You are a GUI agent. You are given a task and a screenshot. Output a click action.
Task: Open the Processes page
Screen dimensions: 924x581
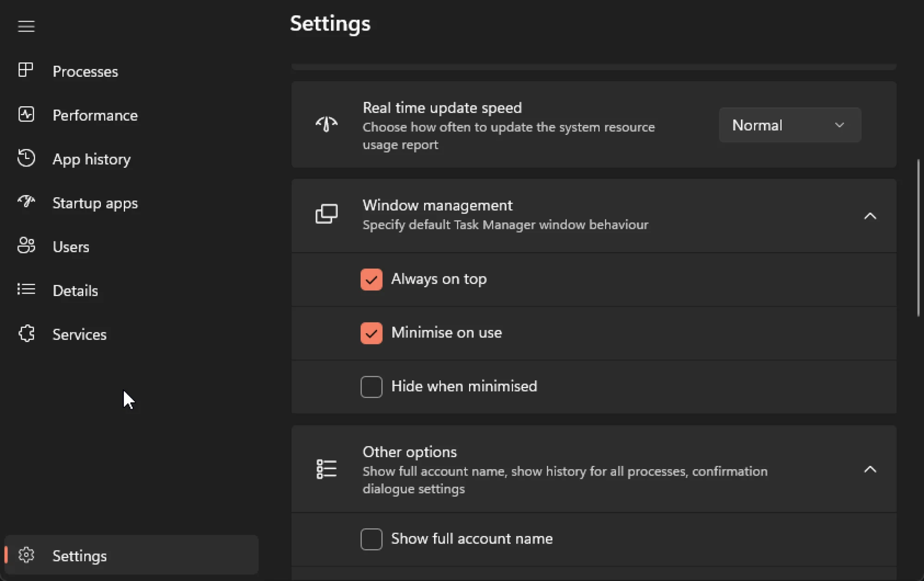click(131, 71)
